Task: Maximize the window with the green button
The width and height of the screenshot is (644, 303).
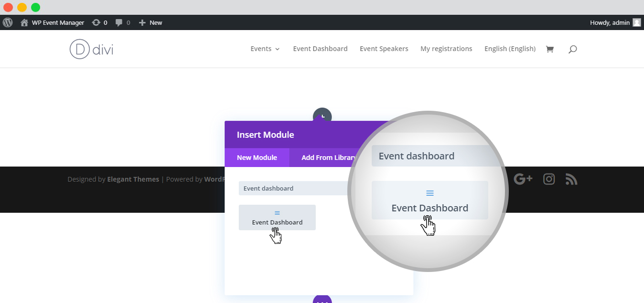Action: click(36, 7)
